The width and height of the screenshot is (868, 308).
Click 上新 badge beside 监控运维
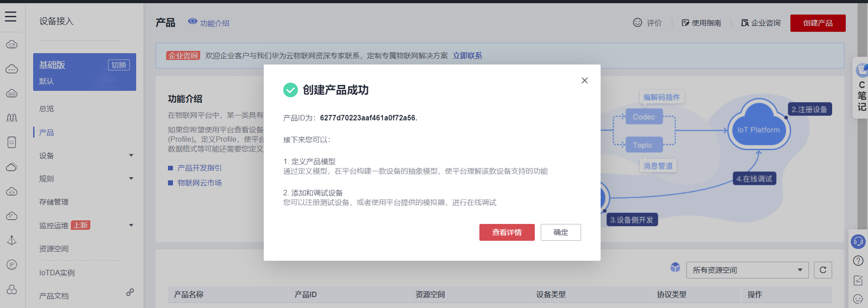click(81, 225)
